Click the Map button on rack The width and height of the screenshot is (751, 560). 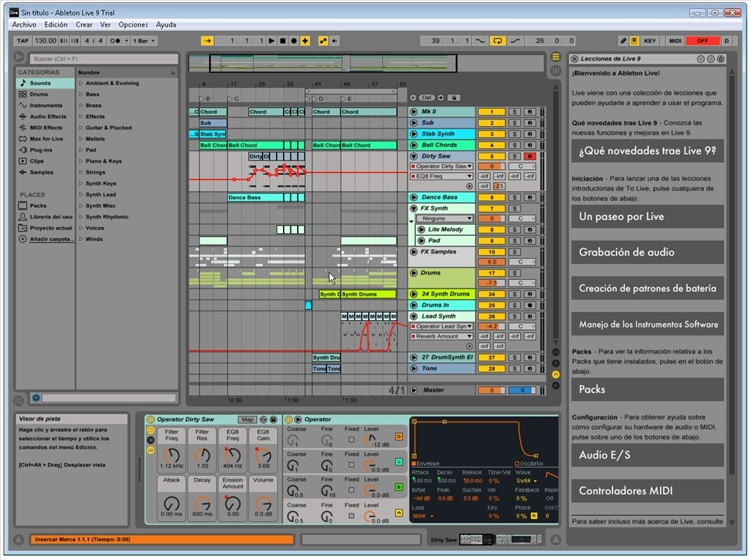247,420
